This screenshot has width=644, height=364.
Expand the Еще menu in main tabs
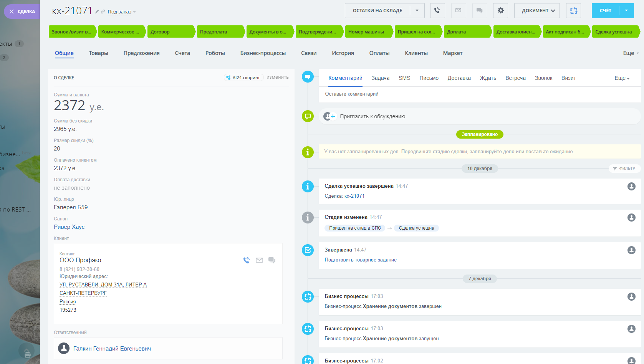tap(631, 53)
